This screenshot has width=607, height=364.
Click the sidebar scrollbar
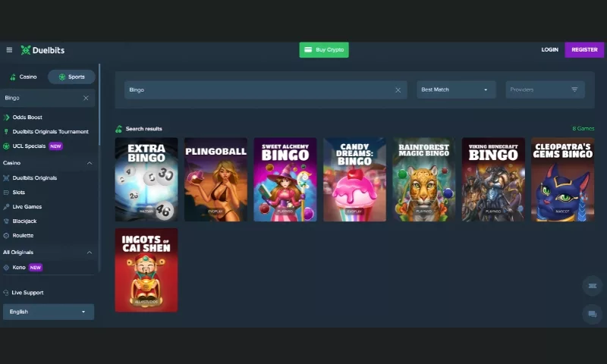pyautogui.click(x=99, y=105)
